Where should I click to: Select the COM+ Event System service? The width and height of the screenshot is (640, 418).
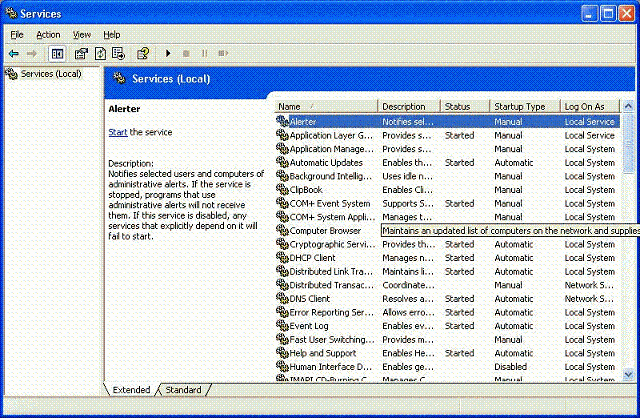[447, 203]
